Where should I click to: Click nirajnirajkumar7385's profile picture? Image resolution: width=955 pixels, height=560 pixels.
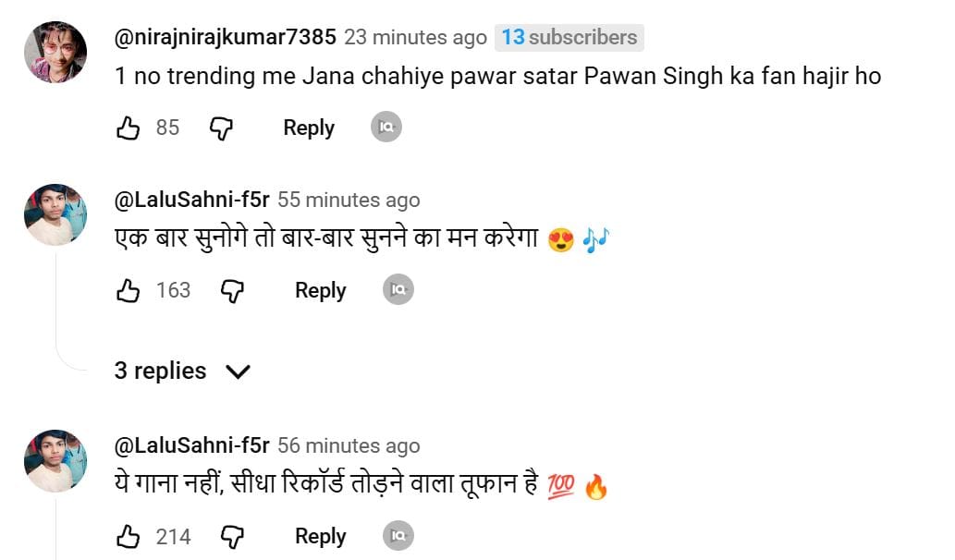coord(55,52)
